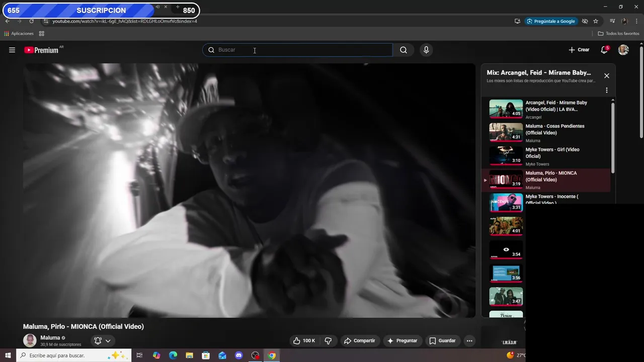Viewport: 644px width, 362px height.
Task: Open Microsoft Store from taskbar
Action: pyautogui.click(x=206, y=355)
